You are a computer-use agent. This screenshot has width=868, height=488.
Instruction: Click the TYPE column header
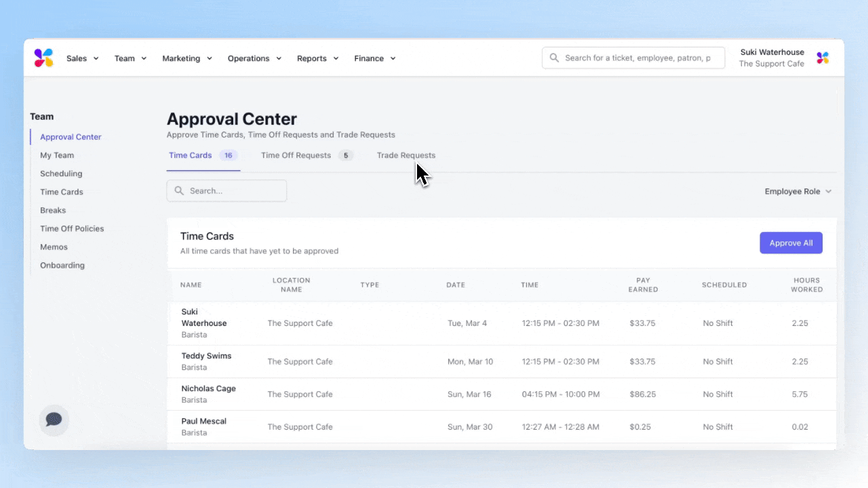pyautogui.click(x=370, y=285)
